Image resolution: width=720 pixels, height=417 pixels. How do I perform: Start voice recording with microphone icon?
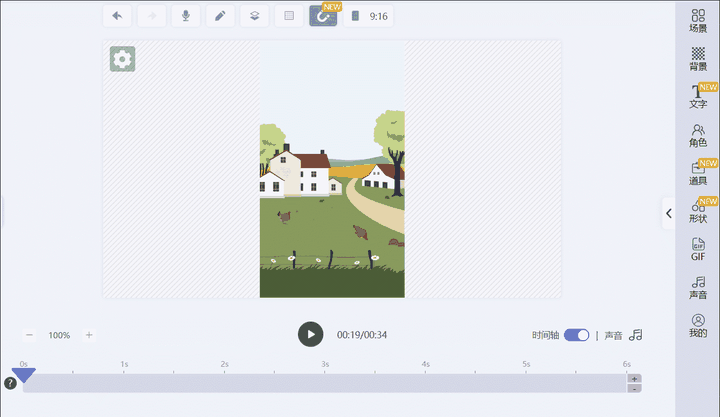coord(184,16)
